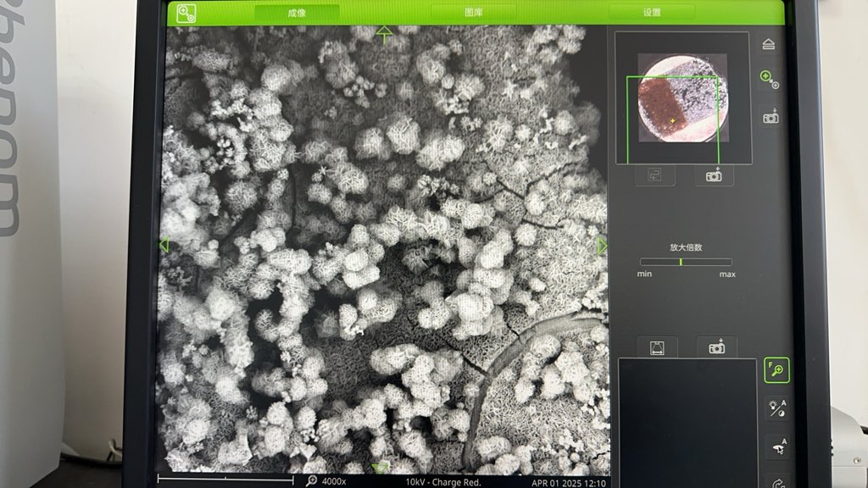
Task: Click the camera button above the lower preview panel
Action: [x=716, y=347]
